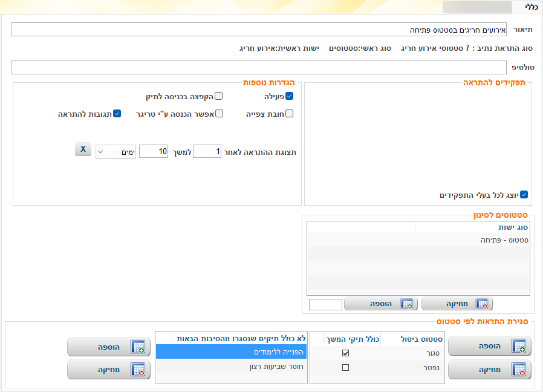Check כולל תיקי המשך for נפטר row
The image size is (543, 392).
pyautogui.click(x=345, y=367)
